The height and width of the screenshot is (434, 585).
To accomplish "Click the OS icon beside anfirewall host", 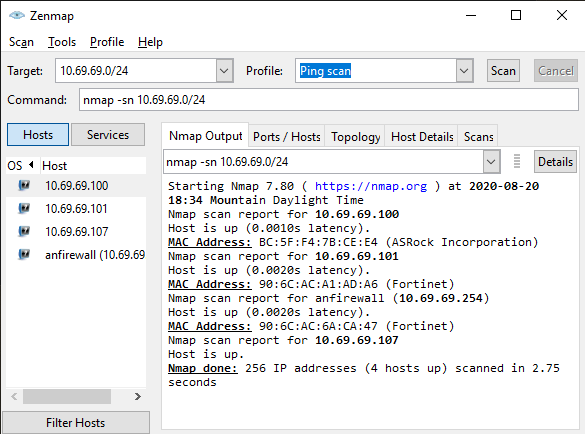I will [x=24, y=255].
